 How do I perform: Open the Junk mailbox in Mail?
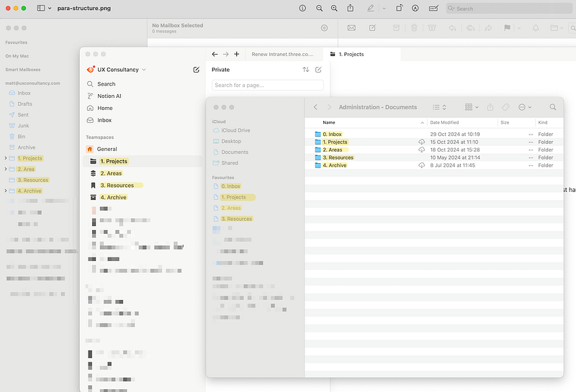click(x=23, y=126)
